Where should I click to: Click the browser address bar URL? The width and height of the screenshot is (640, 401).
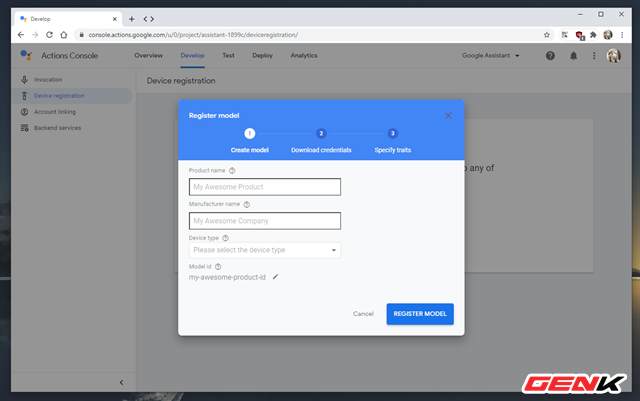click(x=193, y=35)
